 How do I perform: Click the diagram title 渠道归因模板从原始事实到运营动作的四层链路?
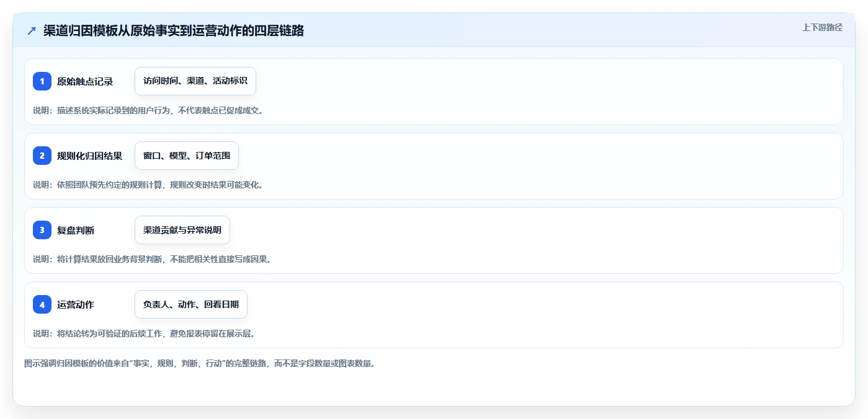click(x=174, y=31)
